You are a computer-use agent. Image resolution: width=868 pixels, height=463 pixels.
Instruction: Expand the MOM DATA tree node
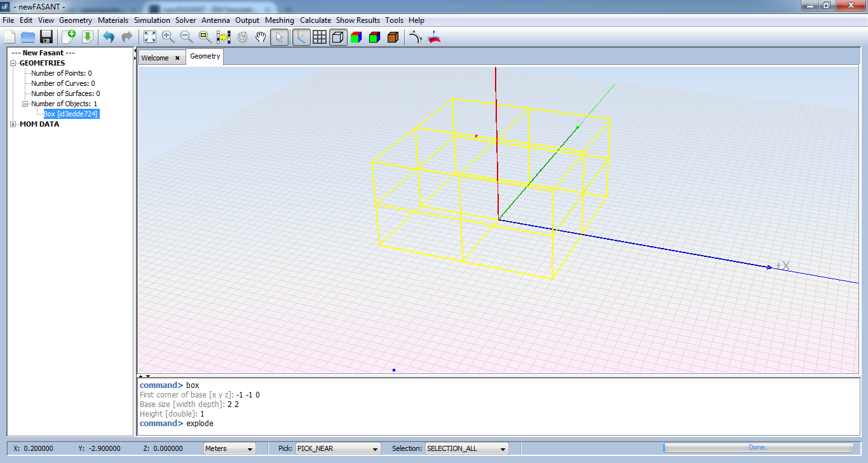point(14,125)
